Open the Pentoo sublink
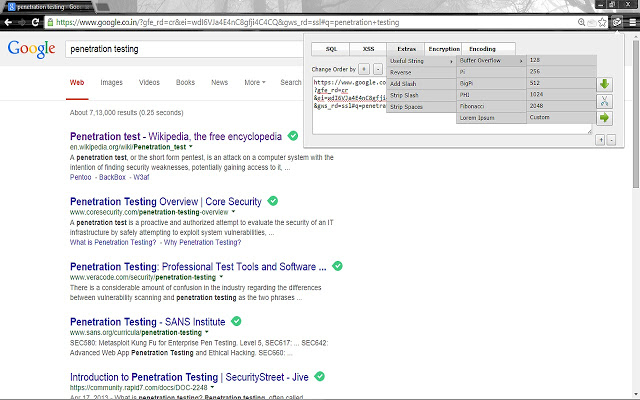The height and width of the screenshot is (400, 640). coord(80,177)
